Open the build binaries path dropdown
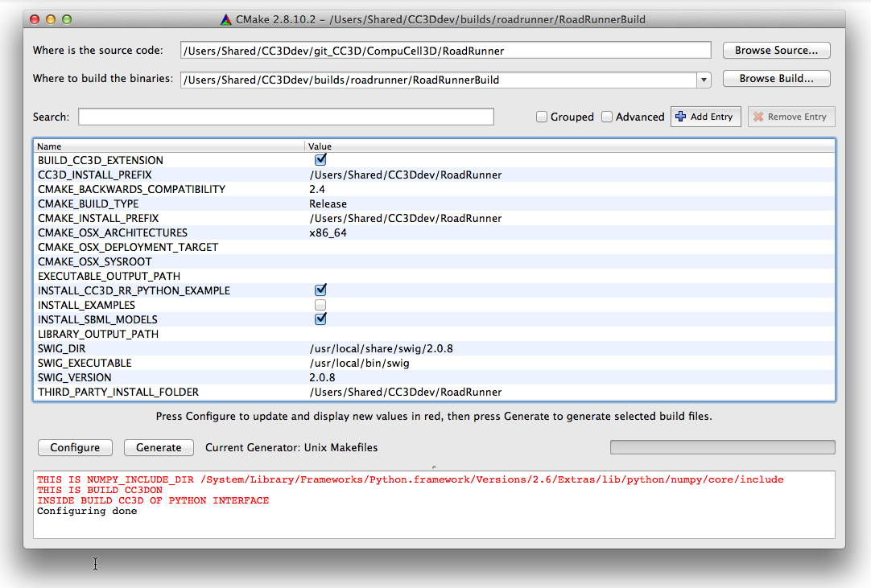The height and width of the screenshot is (588, 871). pyautogui.click(x=704, y=80)
